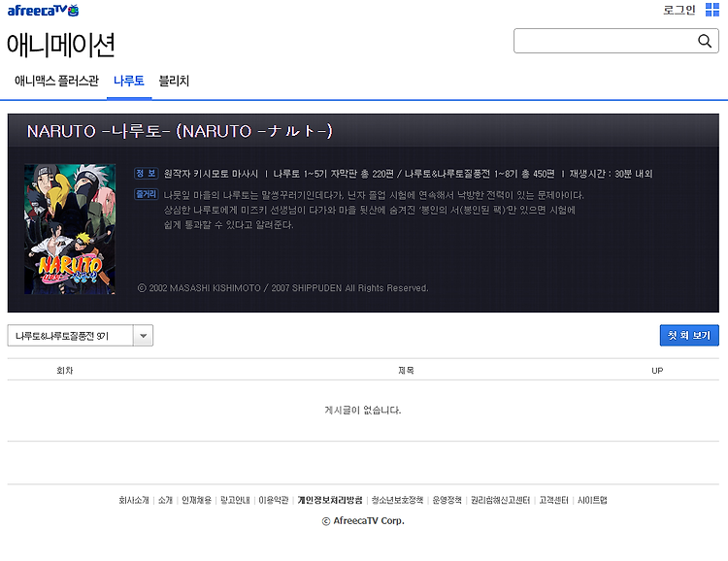Open the 이용약관 footer link

coord(274,500)
